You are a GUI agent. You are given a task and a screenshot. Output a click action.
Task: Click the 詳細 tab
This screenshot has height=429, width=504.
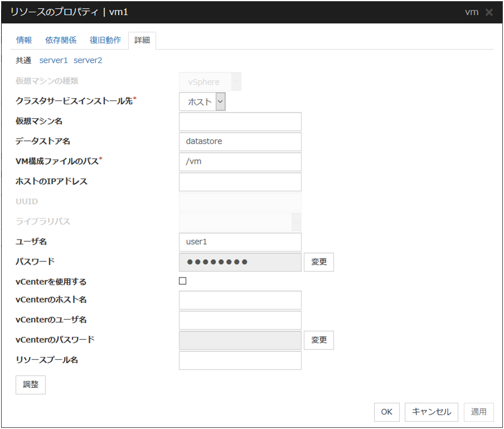click(142, 41)
